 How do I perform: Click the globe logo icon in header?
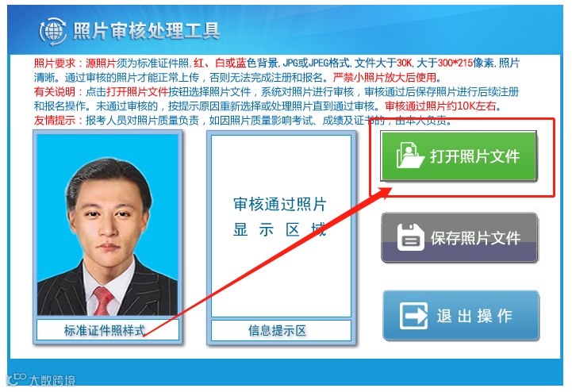tap(53, 32)
